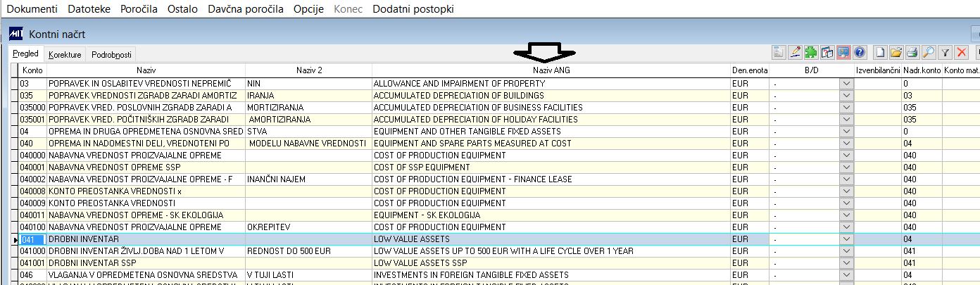The height and width of the screenshot is (285, 980).
Task: Open search with magnifying glass icon
Action: click(929, 52)
